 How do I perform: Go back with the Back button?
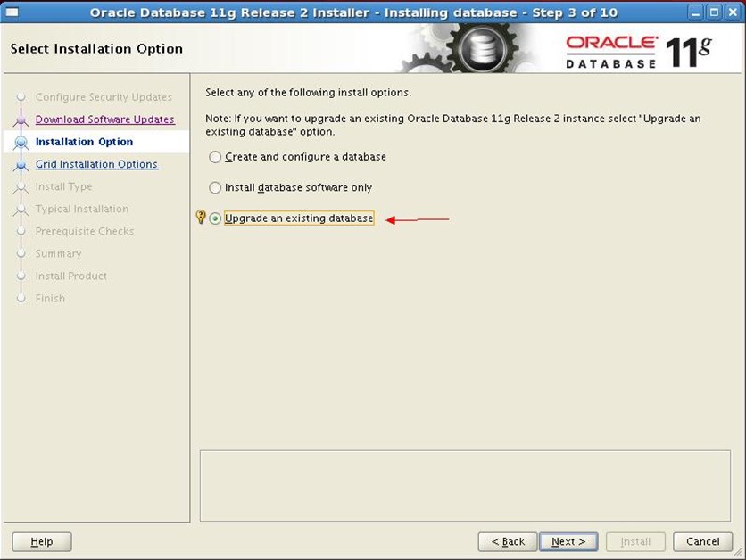508,541
